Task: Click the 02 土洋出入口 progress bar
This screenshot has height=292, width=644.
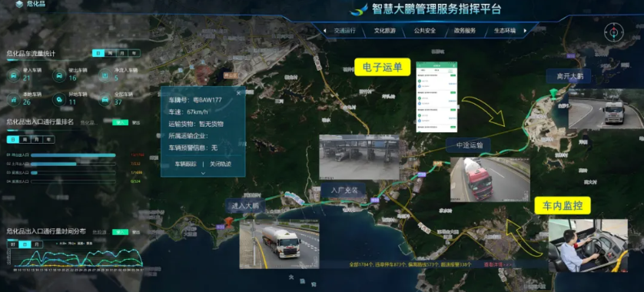Action: 73,164
